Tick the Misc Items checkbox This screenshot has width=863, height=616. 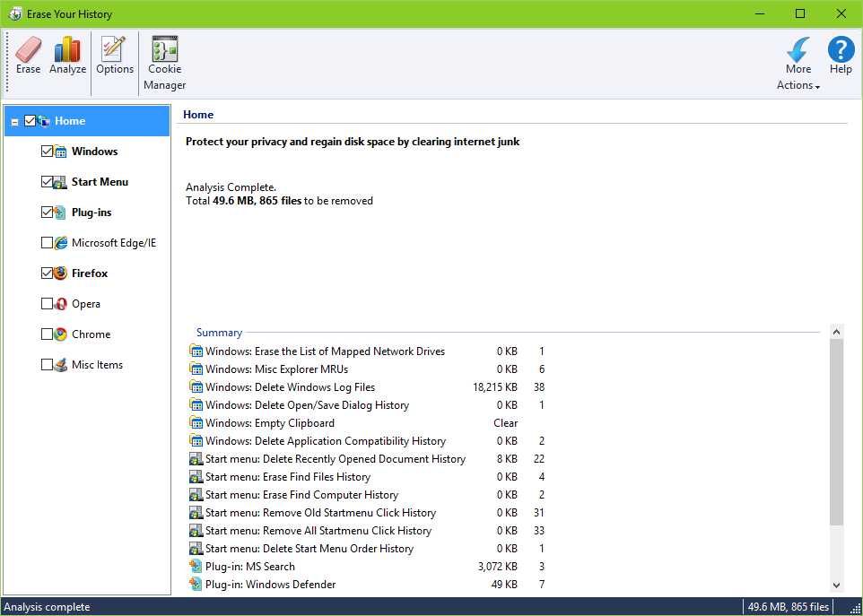point(47,365)
